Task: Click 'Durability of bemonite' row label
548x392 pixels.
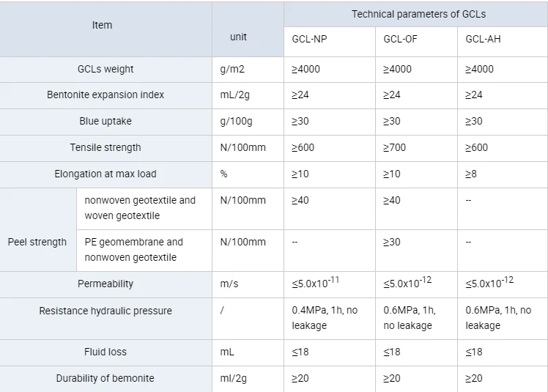Action: coord(105,379)
